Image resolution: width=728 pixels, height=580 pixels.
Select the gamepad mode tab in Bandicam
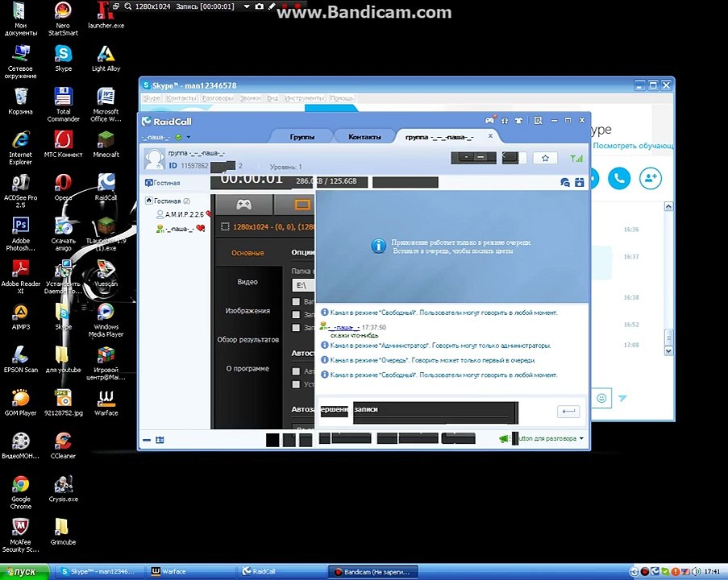244,204
